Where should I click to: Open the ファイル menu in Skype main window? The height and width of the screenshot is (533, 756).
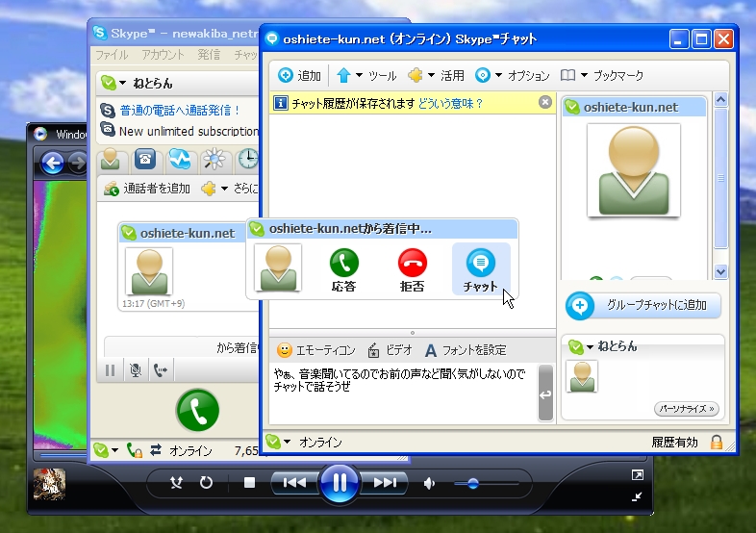pyautogui.click(x=112, y=55)
